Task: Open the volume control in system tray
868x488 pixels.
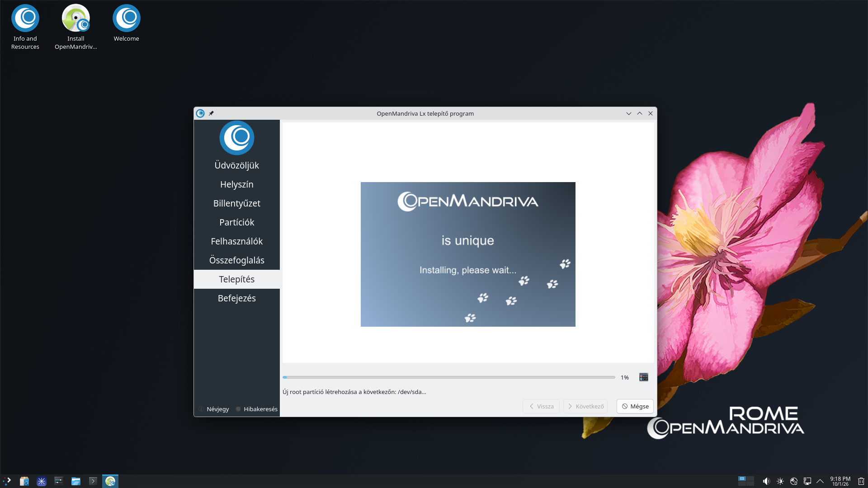Action: tap(766, 481)
